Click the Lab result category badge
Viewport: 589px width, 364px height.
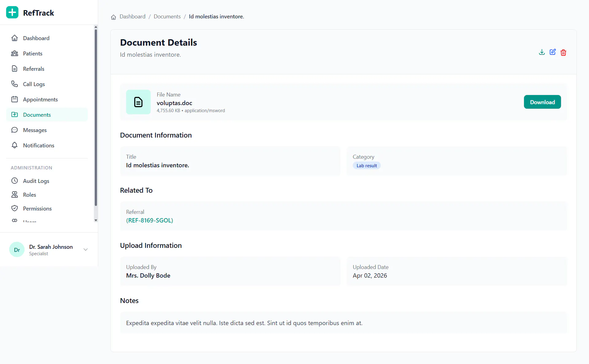coord(367,165)
